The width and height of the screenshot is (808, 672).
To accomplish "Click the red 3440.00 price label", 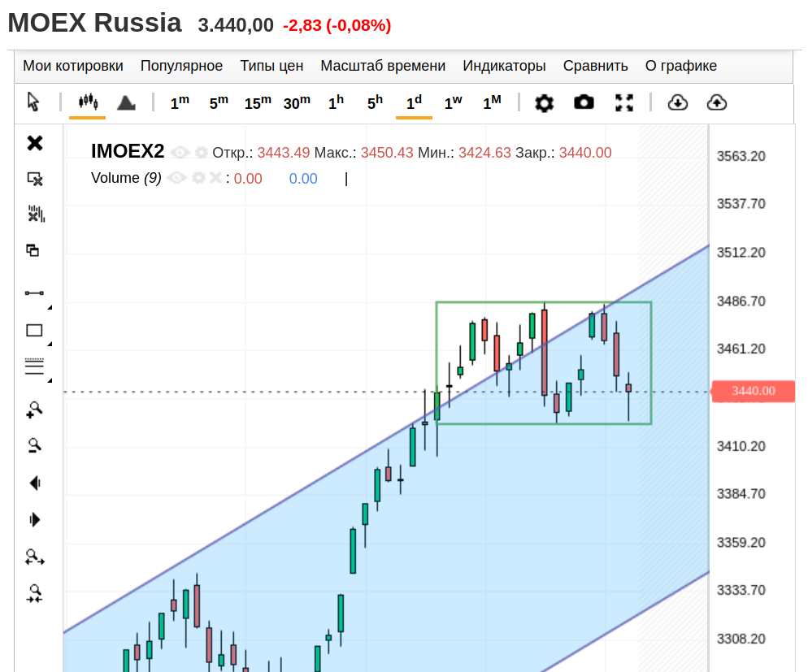I will pyautogui.click(x=753, y=391).
